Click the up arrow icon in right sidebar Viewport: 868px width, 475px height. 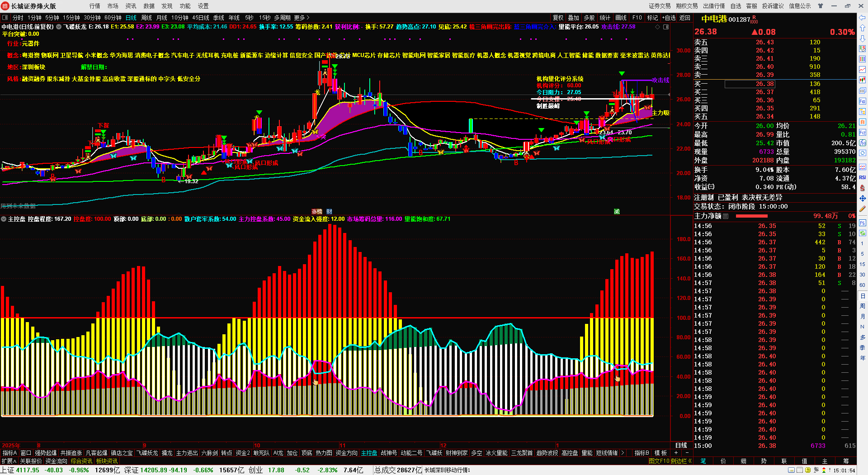(863, 28)
